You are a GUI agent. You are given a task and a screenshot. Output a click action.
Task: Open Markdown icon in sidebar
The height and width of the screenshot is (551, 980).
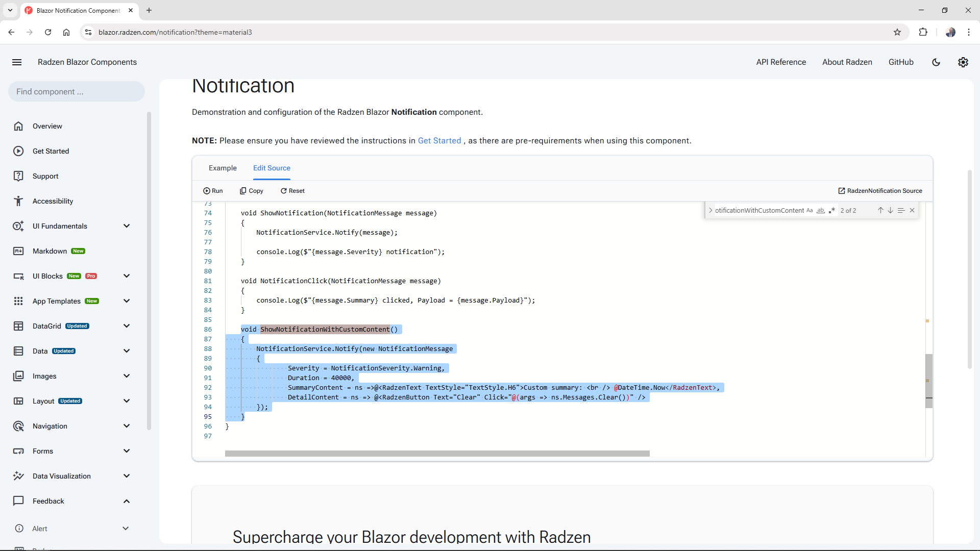pos(18,251)
